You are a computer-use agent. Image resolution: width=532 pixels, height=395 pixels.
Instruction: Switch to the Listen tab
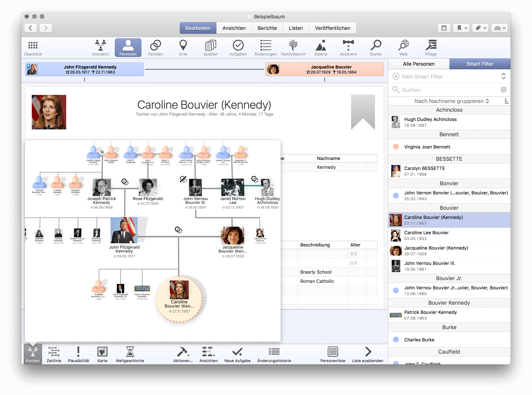(296, 28)
